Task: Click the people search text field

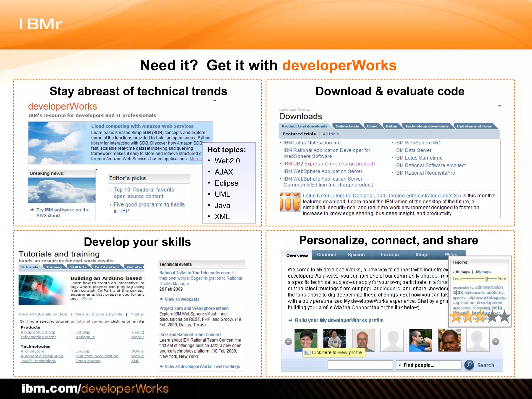Action: tap(360, 365)
